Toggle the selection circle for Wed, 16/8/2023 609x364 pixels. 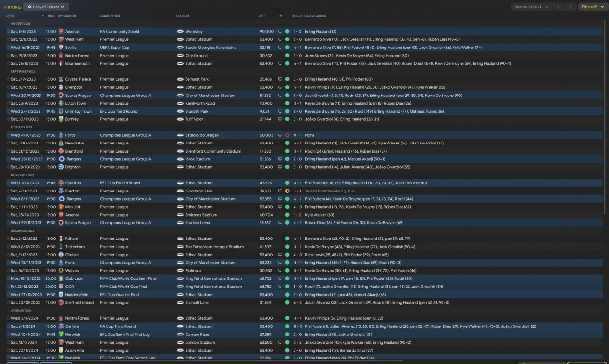(x=9, y=48)
